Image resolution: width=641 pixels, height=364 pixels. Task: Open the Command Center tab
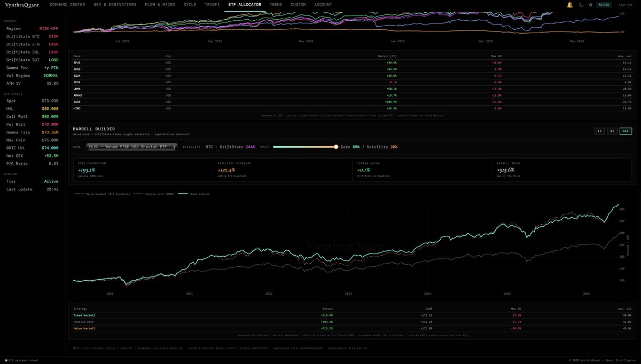67,4
